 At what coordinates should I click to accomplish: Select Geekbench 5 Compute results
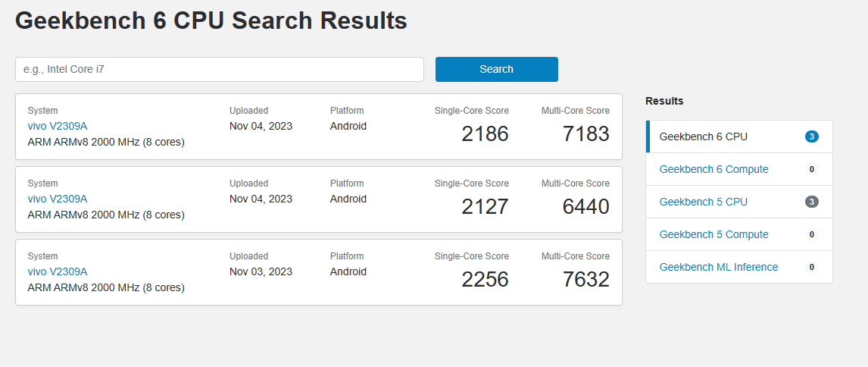coord(739,234)
